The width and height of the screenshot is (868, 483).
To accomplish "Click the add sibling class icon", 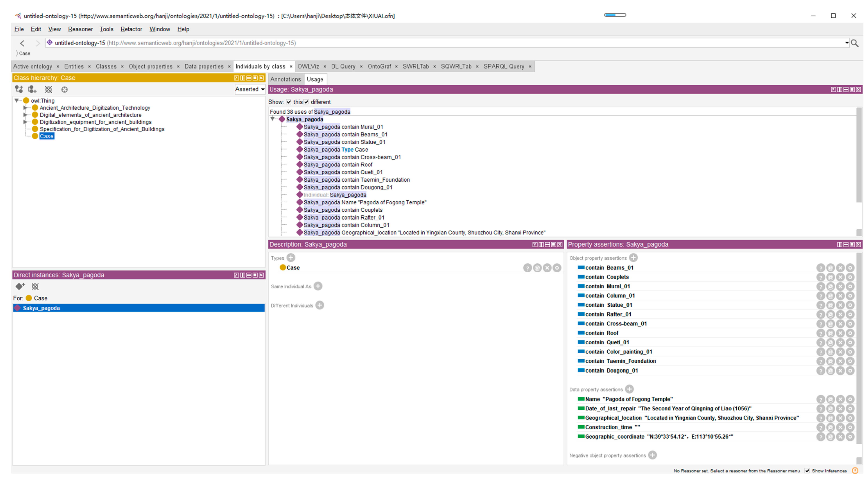I will [x=32, y=89].
